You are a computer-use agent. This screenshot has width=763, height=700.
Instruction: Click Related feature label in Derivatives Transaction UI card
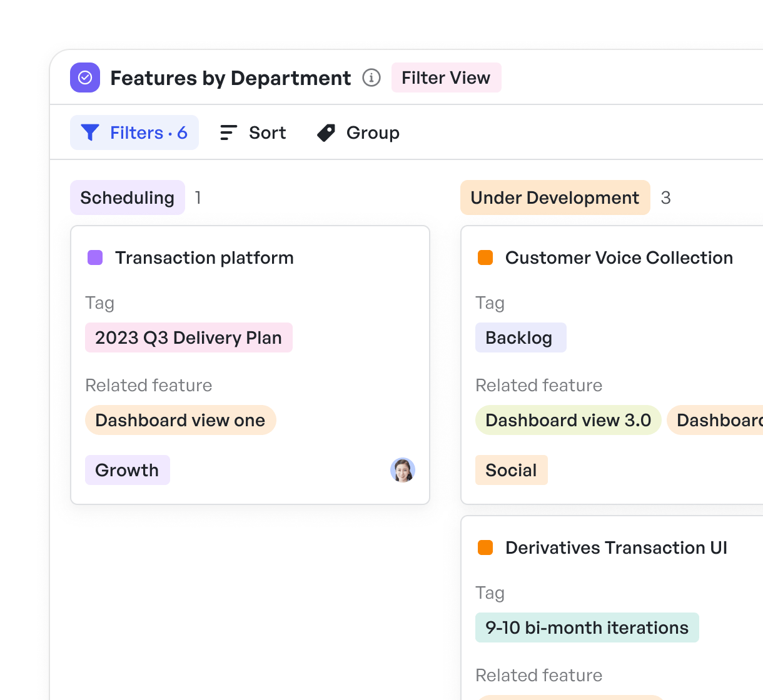point(539,675)
